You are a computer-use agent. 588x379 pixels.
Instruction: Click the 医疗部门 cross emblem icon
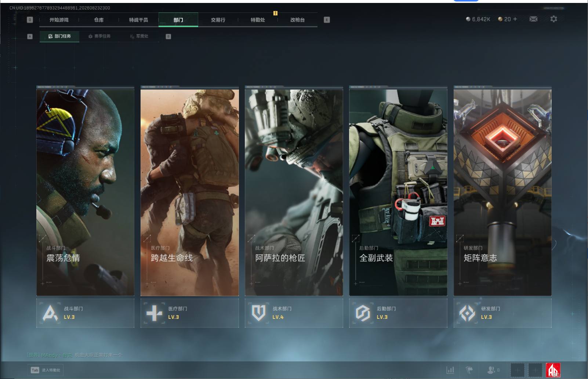pos(154,313)
